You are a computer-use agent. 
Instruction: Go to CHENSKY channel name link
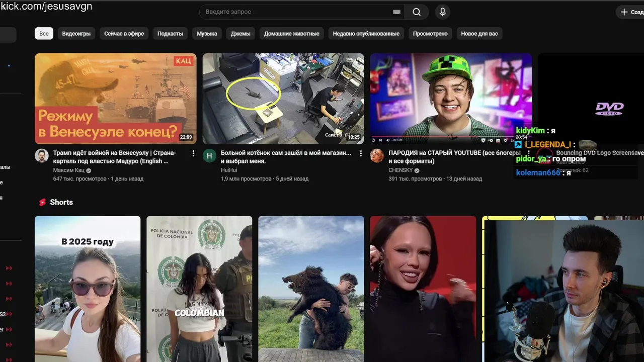(400, 170)
